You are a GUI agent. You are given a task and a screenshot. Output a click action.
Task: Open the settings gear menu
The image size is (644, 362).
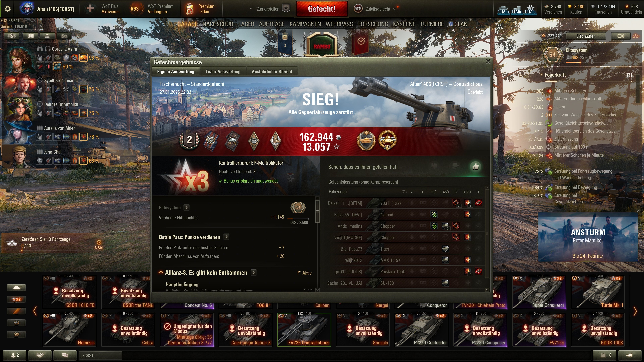pos(8,9)
